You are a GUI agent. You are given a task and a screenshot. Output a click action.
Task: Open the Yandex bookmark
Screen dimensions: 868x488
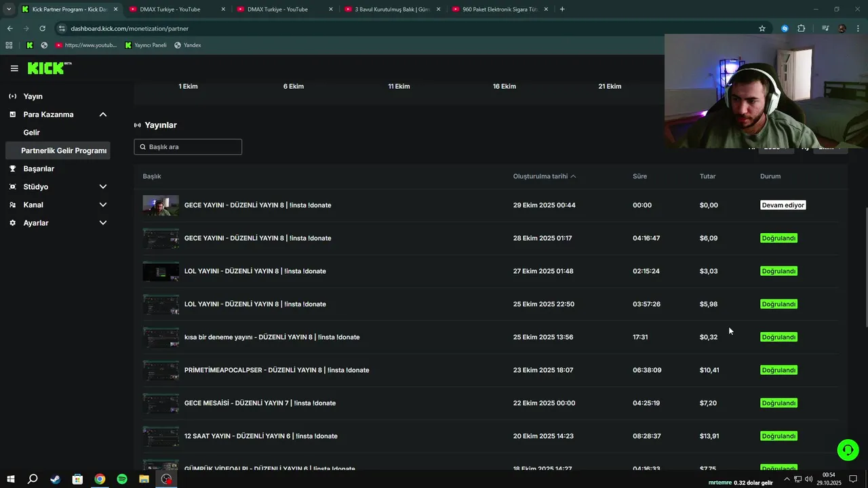pos(188,45)
